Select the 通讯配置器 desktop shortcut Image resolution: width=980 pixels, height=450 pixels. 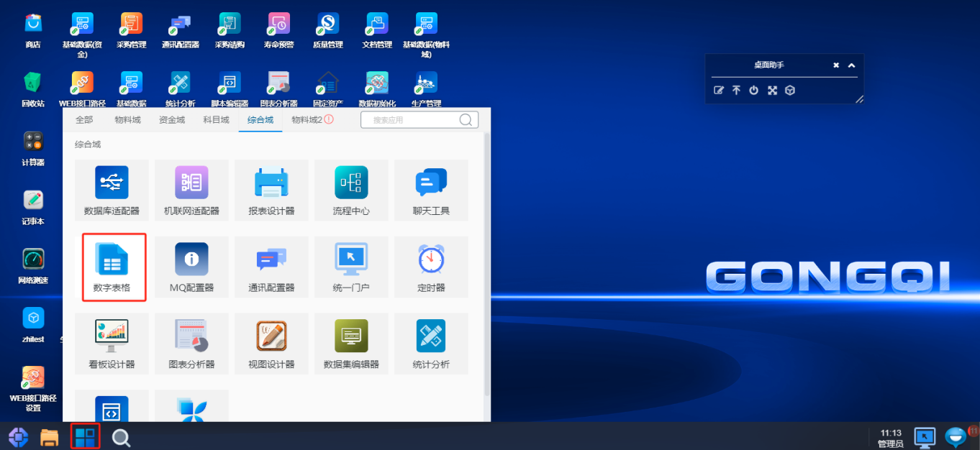pos(180,30)
